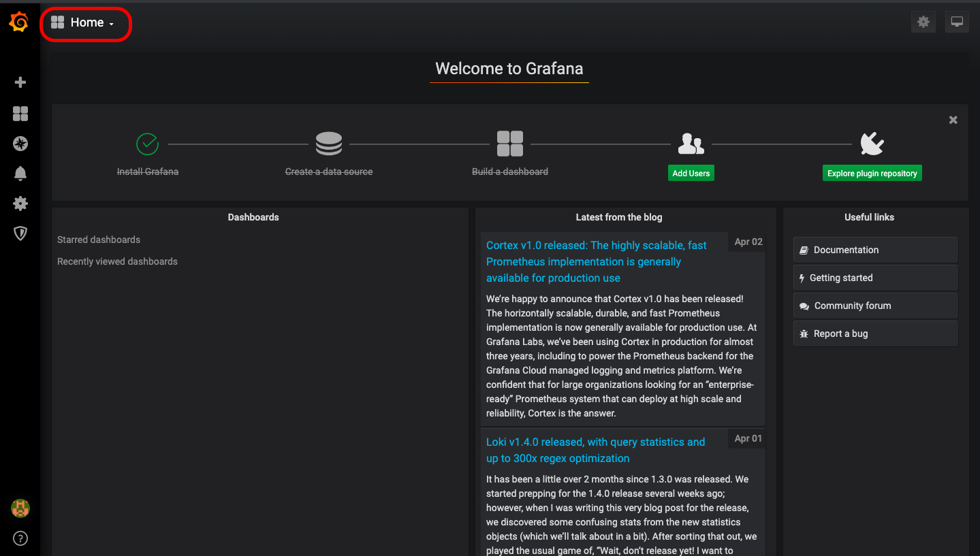The image size is (980, 556).
Task: Open the Documentation link
Action: point(875,250)
